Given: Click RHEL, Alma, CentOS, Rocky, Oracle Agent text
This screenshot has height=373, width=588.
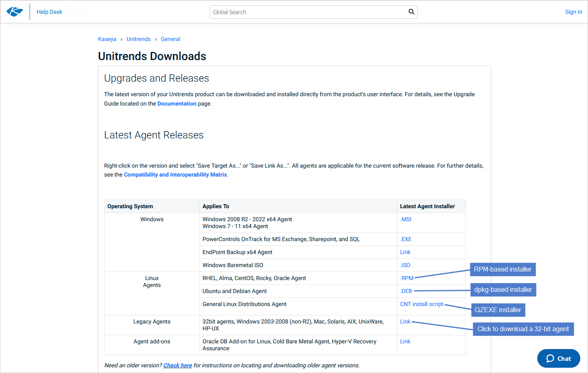Looking at the screenshot, I should tap(254, 278).
